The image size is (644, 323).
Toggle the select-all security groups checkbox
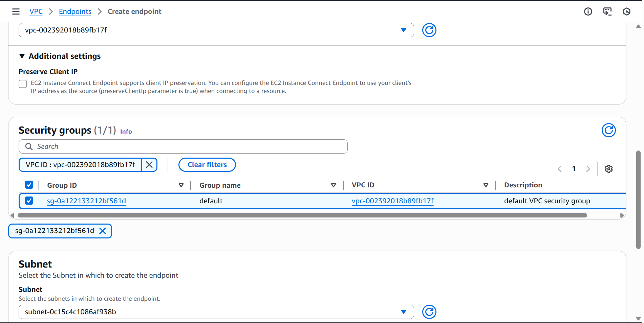[29, 185]
